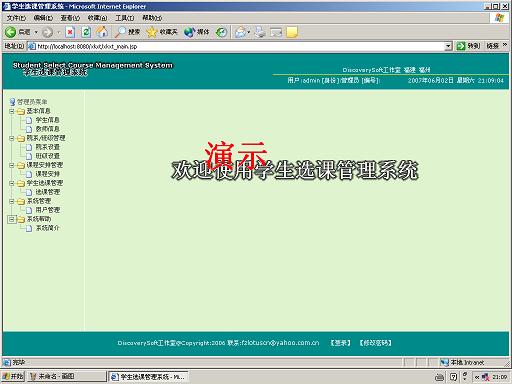Click the Print printer icon
512x384 pixels.
click(x=260, y=32)
